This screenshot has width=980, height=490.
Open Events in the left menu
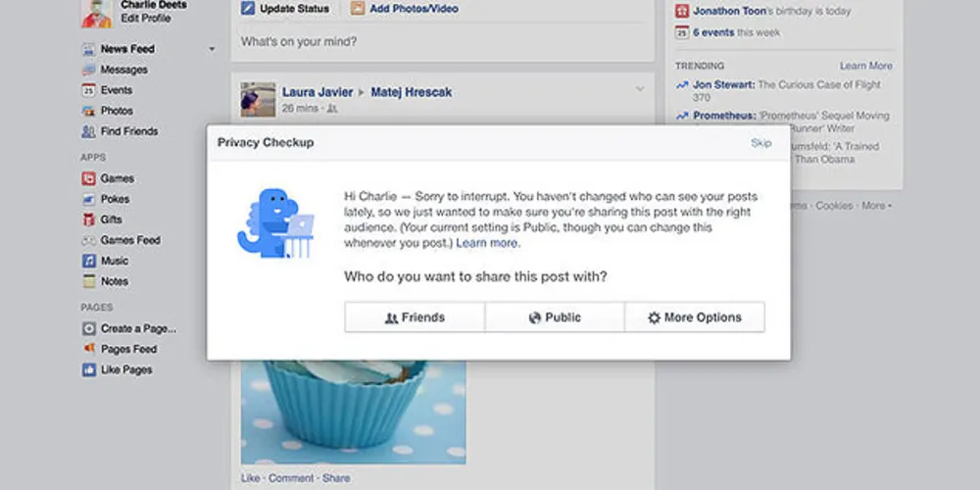117,90
